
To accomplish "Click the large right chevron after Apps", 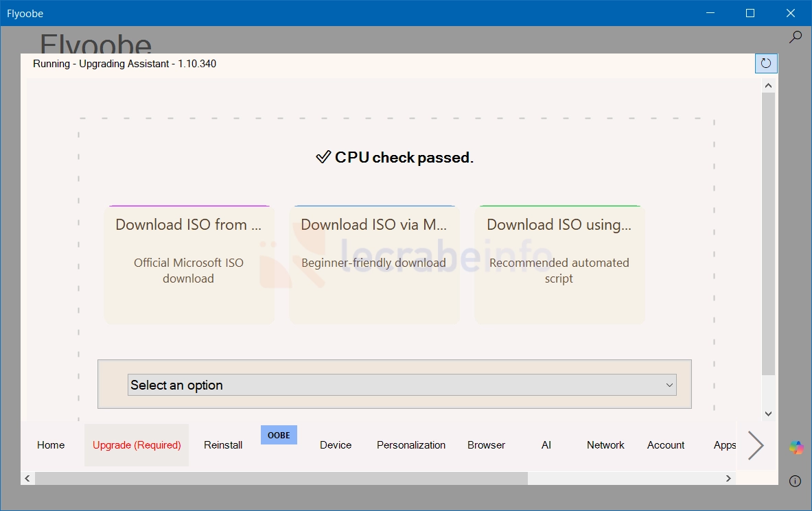I will coord(756,445).
